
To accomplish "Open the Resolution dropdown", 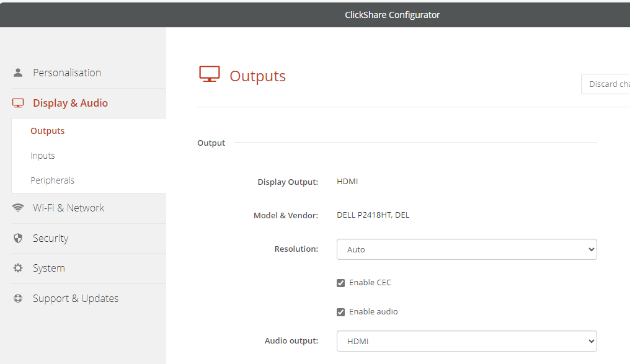I will (466, 249).
